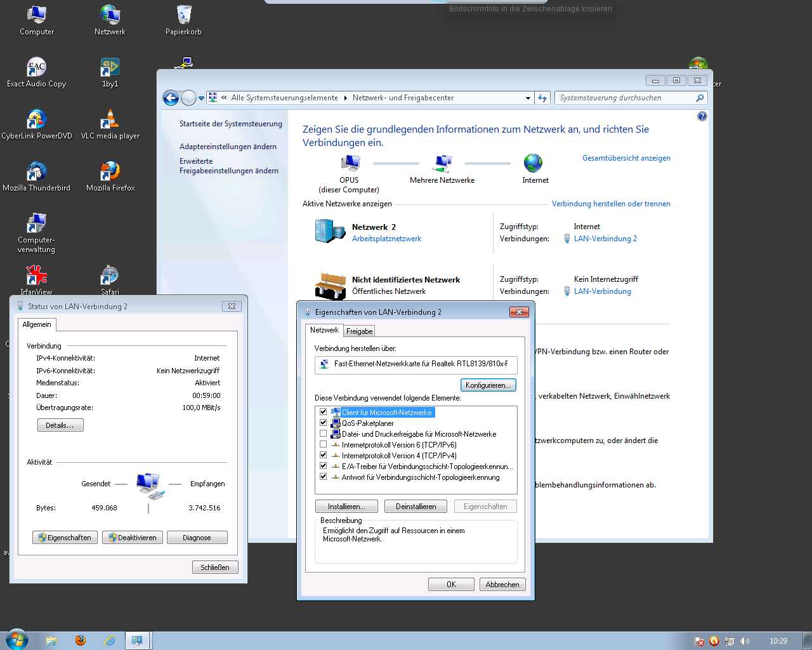812x650 pixels.
Task: Open the Netzwerk desktop icon
Action: pos(110,20)
